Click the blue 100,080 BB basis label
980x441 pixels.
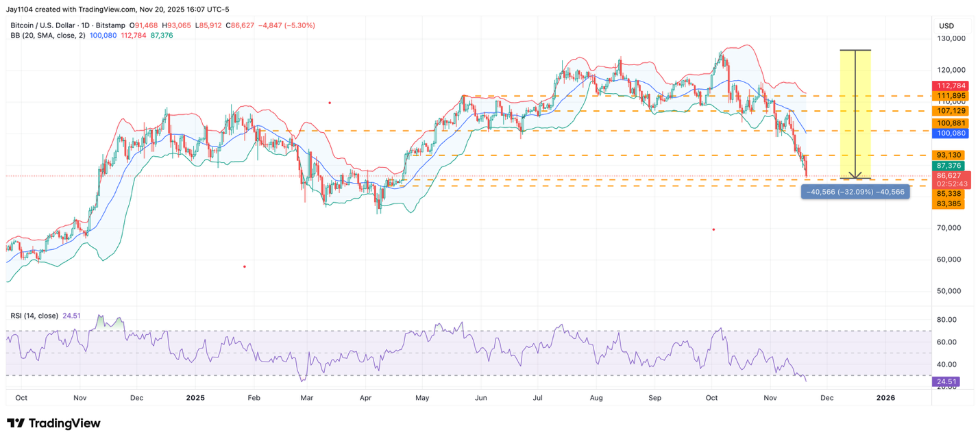pyautogui.click(x=948, y=133)
